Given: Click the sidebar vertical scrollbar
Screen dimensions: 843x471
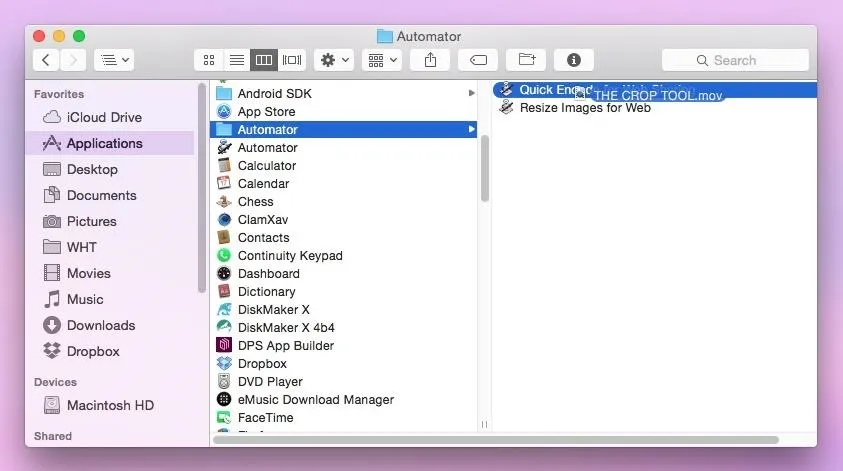Looking at the screenshot, I should 202,188.
